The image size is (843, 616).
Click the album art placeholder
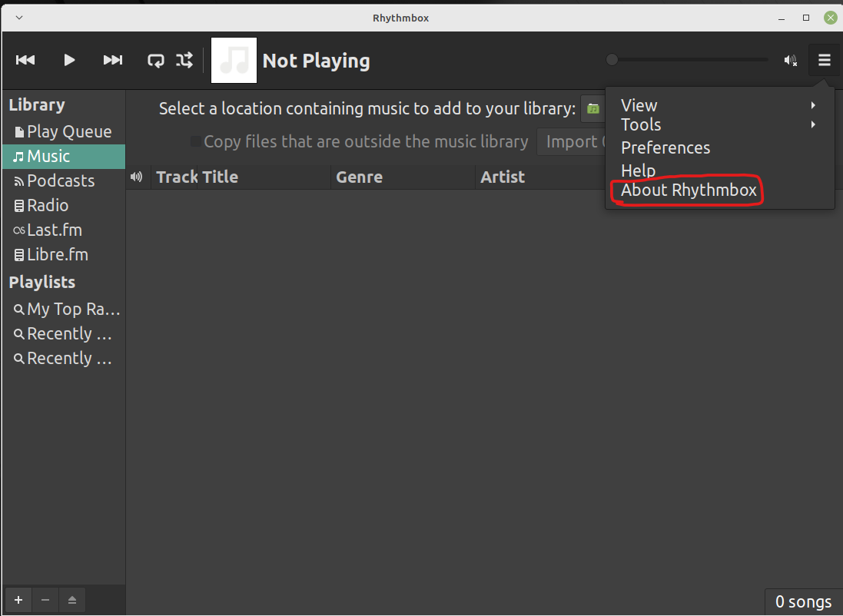[234, 60]
